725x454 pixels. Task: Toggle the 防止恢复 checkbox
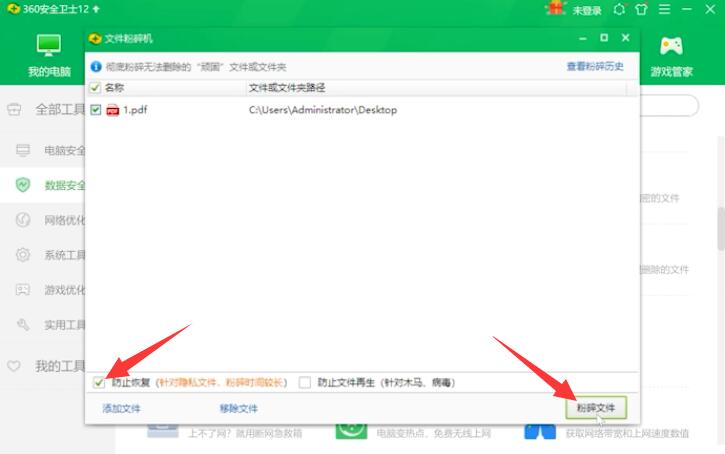[98, 382]
